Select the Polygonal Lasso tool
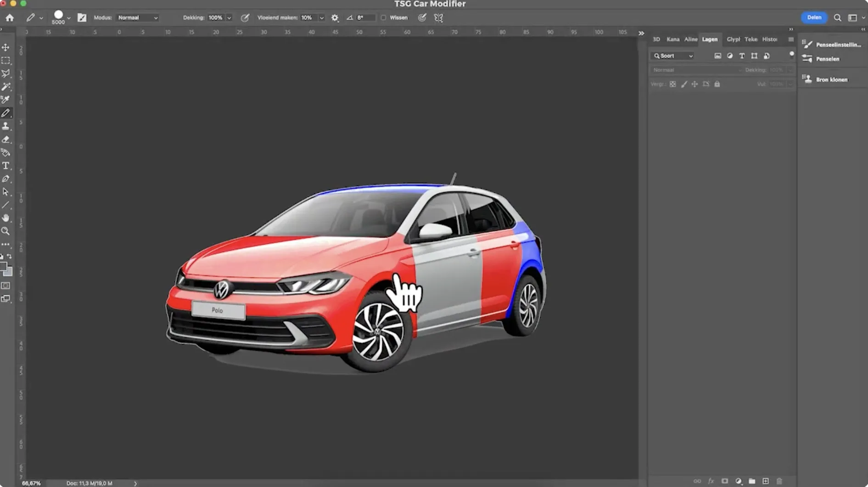Viewport: 868px width, 487px height. (x=6, y=73)
